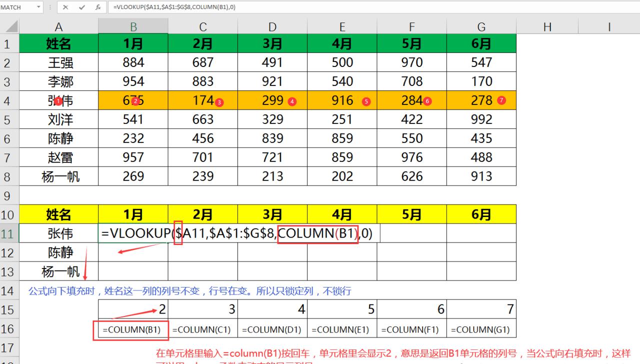Select cell with value 663
Viewport: 640px width, 364px height.
click(x=202, y=119)
